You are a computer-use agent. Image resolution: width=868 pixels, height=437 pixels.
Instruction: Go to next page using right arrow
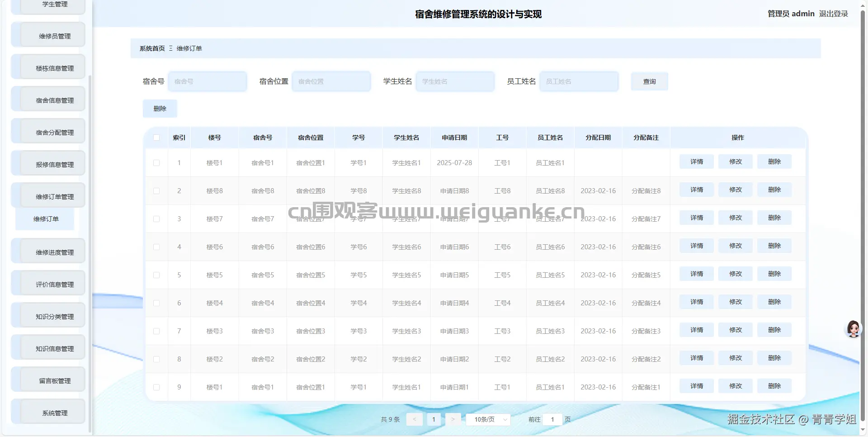[x=453, y=419]
